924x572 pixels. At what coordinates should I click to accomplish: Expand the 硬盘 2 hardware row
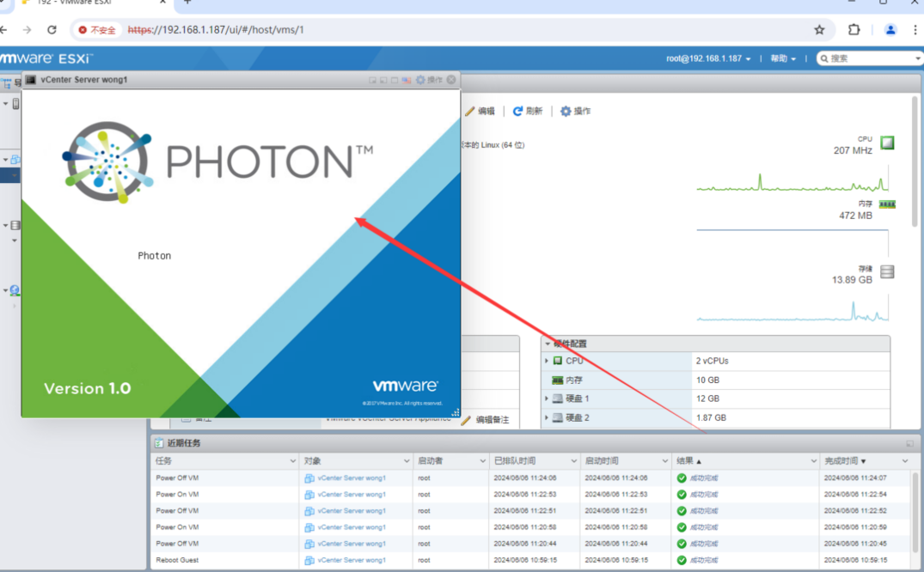[547, 417]
